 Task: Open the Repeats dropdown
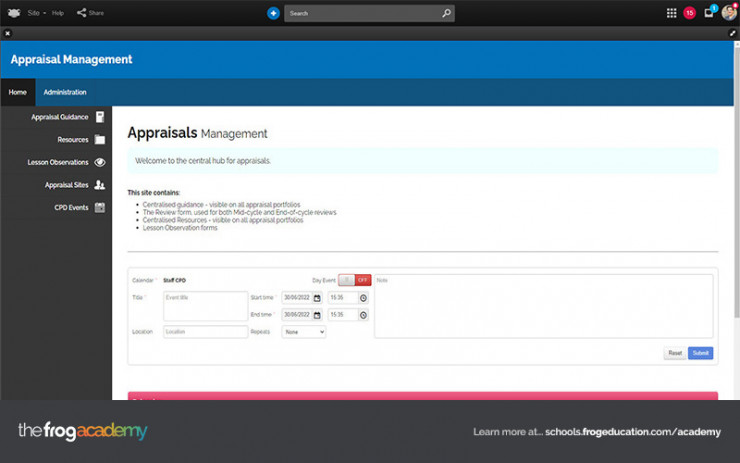(304, 332)
